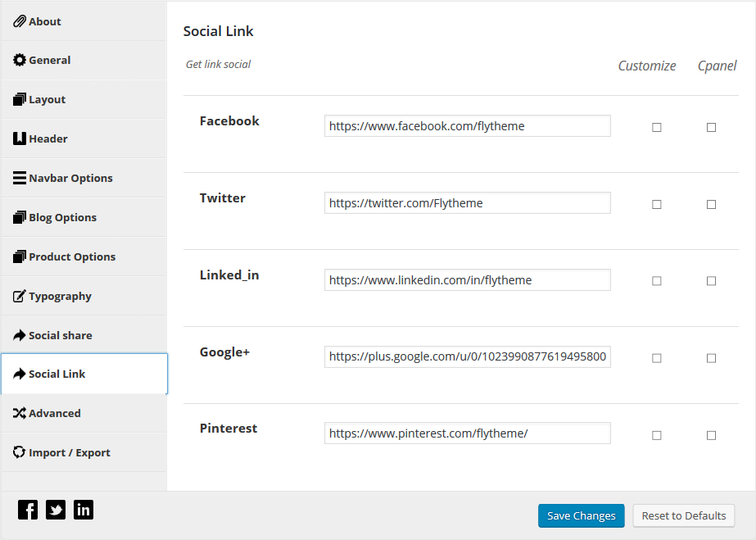Focus the Twitter URL input field

(x=467, y=203)
